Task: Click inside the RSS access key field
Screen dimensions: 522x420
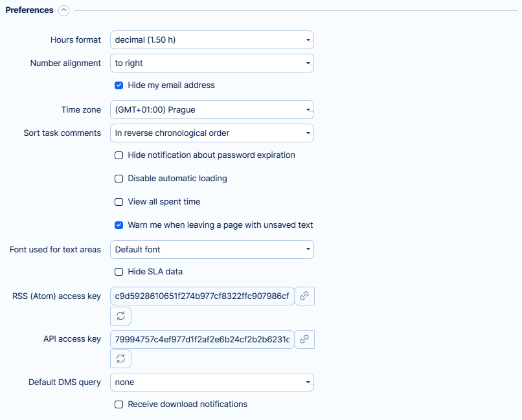Action: click(202, 296)
